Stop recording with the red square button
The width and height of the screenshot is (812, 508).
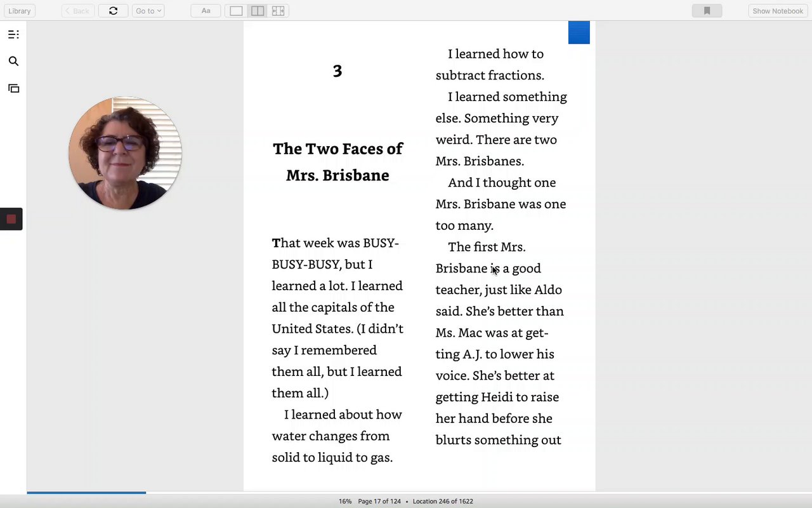(x=11, y=219)
